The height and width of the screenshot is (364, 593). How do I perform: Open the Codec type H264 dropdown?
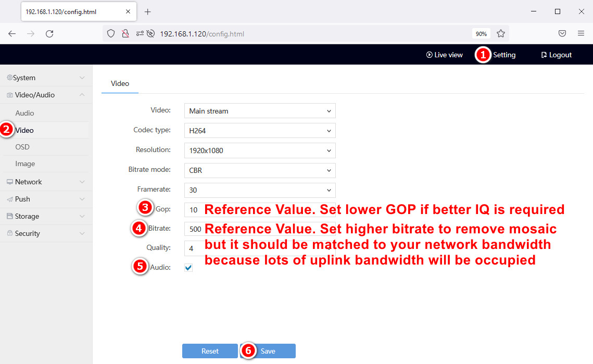coord(259,131)
